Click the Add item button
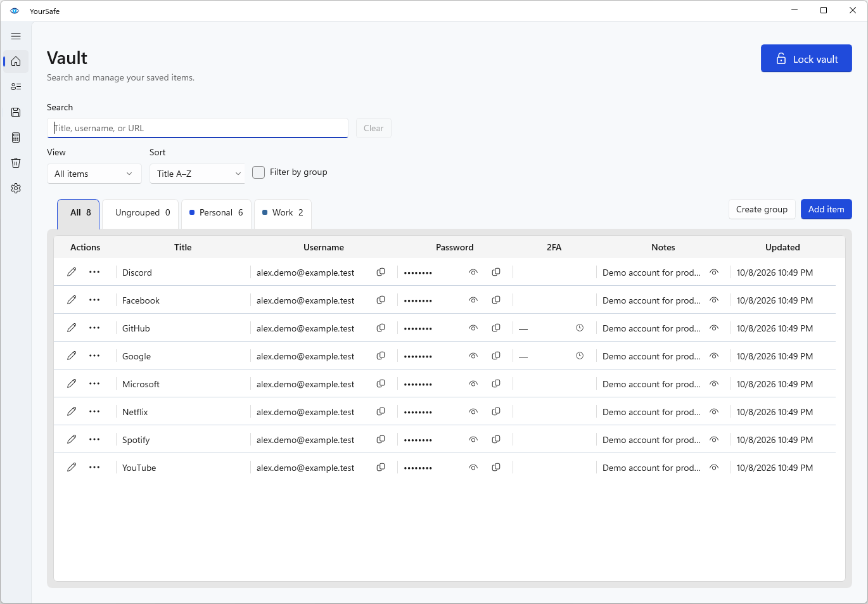Image resolution: width=868 pixels, height=604 pixels. [826, 209]
